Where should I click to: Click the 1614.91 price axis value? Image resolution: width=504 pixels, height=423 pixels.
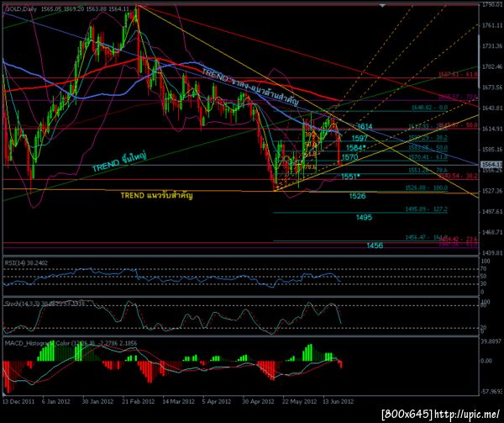[x=491, y=129]
